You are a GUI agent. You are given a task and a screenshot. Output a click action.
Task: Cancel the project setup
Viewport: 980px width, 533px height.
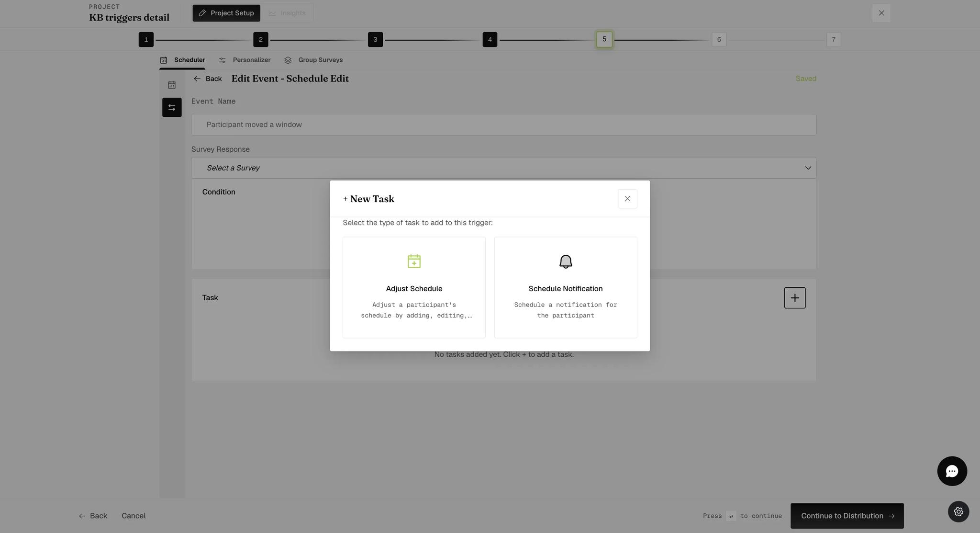tap(134, 516)
